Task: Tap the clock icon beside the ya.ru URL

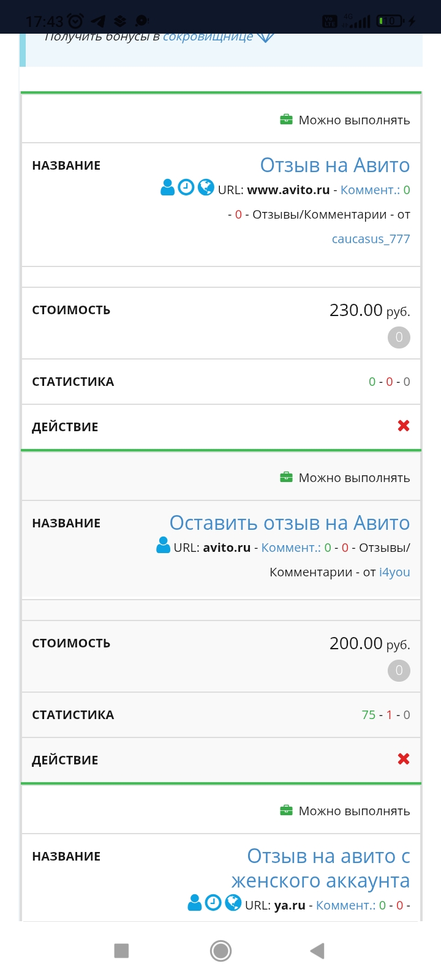Action: point(213,903)
